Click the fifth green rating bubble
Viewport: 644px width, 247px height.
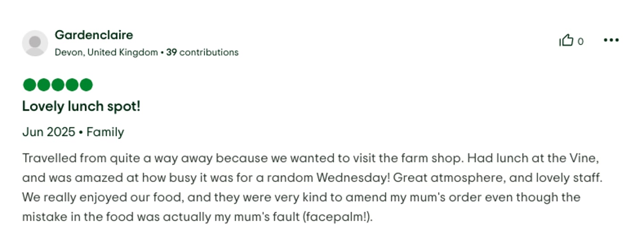(86, 84)
